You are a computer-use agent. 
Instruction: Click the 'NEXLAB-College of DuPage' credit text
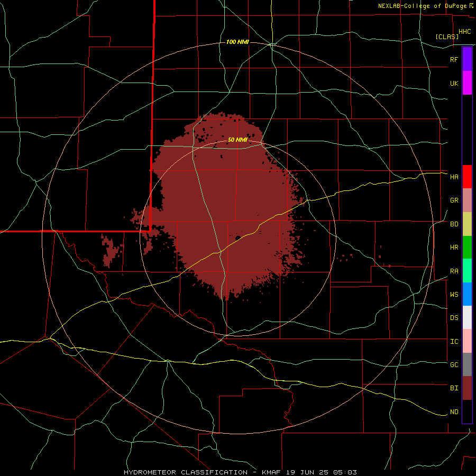(422, 6)
